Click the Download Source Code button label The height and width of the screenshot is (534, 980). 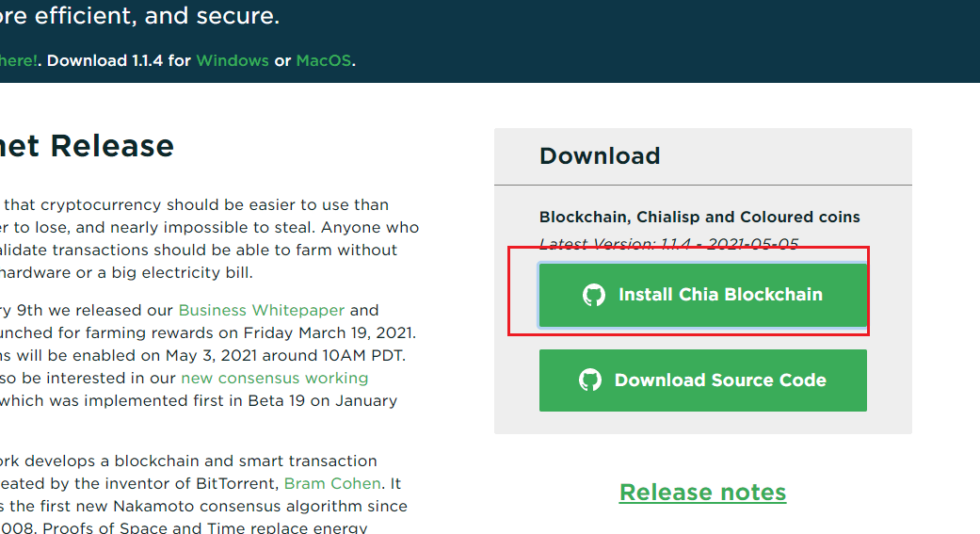[x=720, y=380]
